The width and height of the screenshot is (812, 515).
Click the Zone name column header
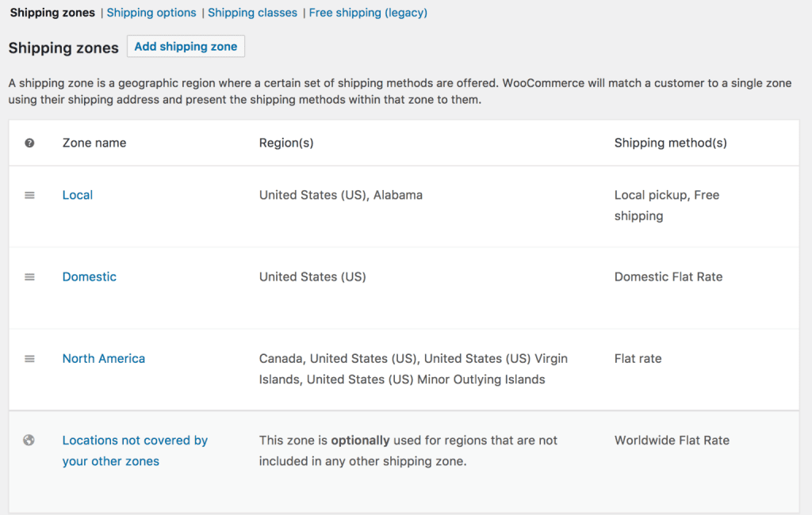[94, 143]
